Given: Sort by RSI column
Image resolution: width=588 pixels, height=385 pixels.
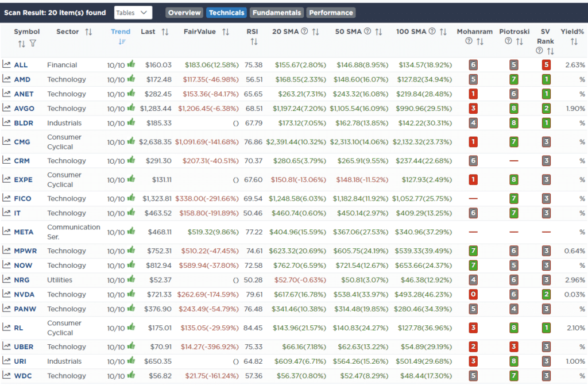Looking at the screenshot, I should (254, 41).
